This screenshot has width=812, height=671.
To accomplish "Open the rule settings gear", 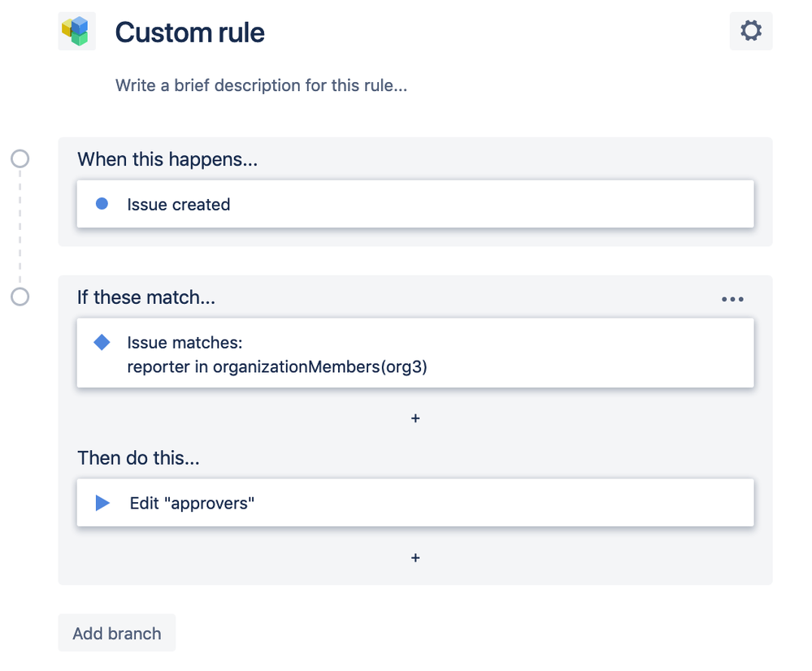I will pyautogui.click(x=750, y=31).
